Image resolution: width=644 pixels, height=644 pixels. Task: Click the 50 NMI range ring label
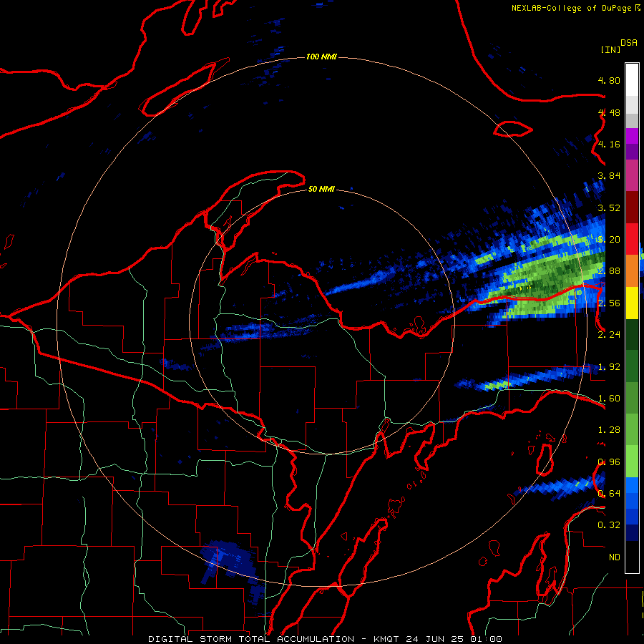tap(321, 189)
